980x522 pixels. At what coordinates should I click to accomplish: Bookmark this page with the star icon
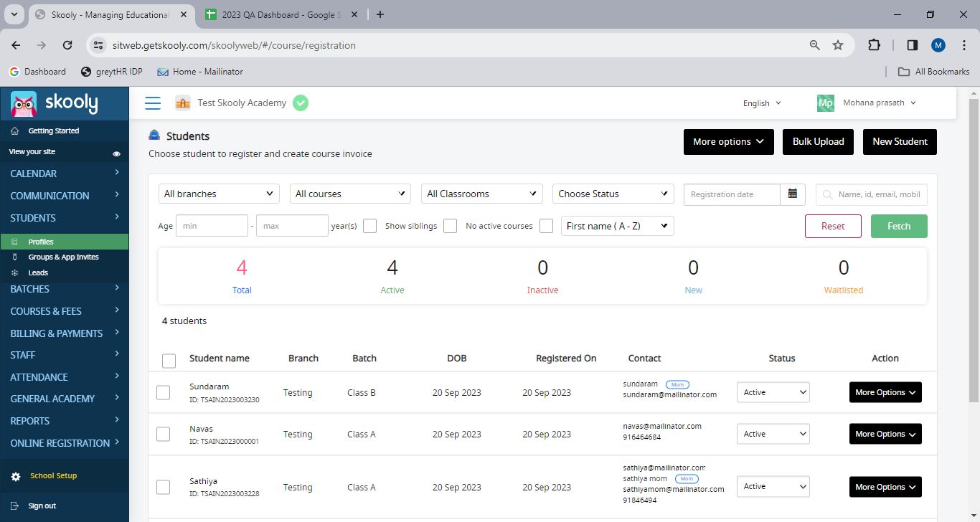click(x=837, y=45)
